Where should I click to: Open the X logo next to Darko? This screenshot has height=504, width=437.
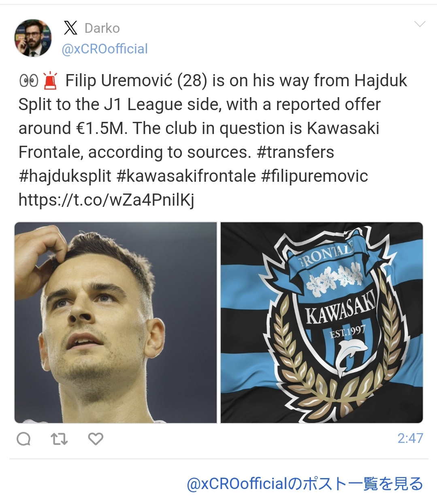70,28
